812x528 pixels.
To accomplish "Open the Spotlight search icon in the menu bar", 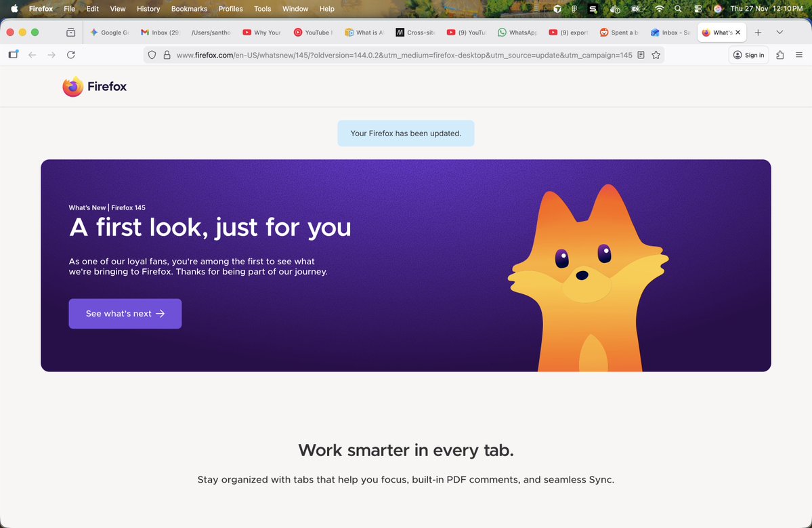I will click(x=678, y=9).
